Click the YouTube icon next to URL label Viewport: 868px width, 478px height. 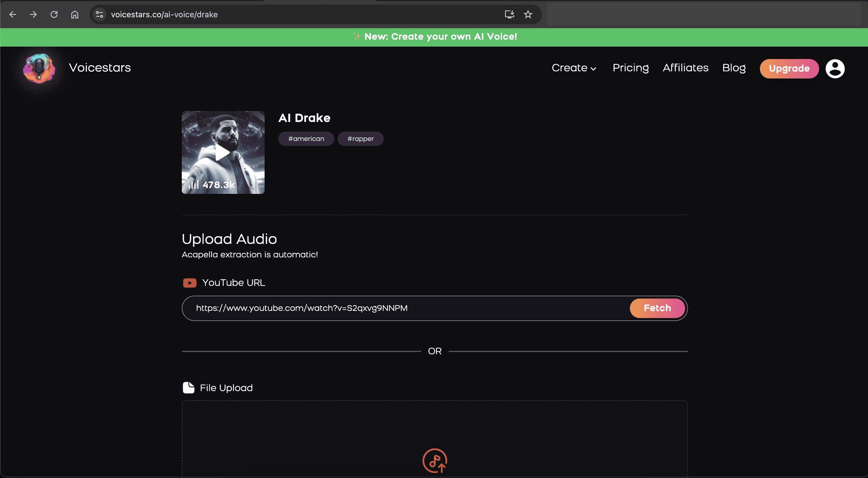coord(189,283)
